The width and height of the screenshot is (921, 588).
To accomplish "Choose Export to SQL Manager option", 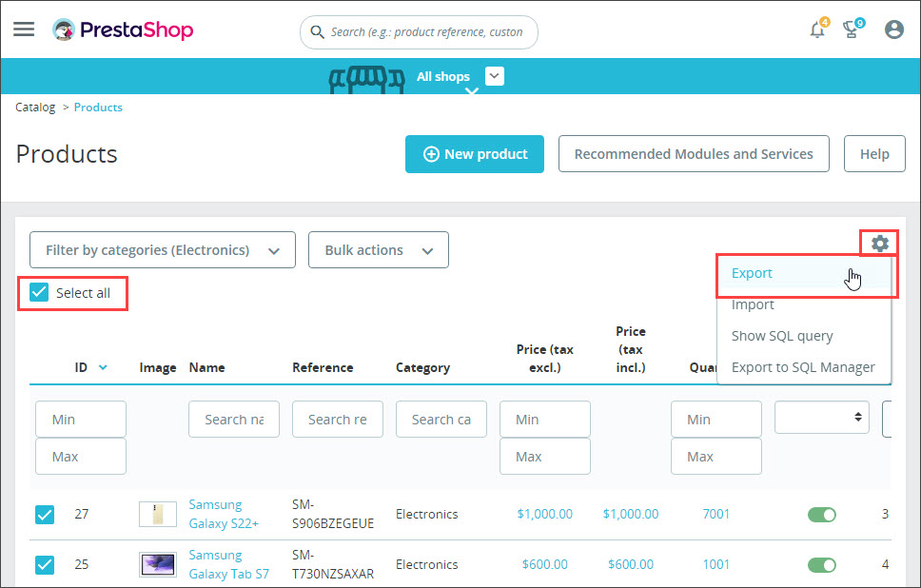I will pyautogui.click(x=805, y=367).
